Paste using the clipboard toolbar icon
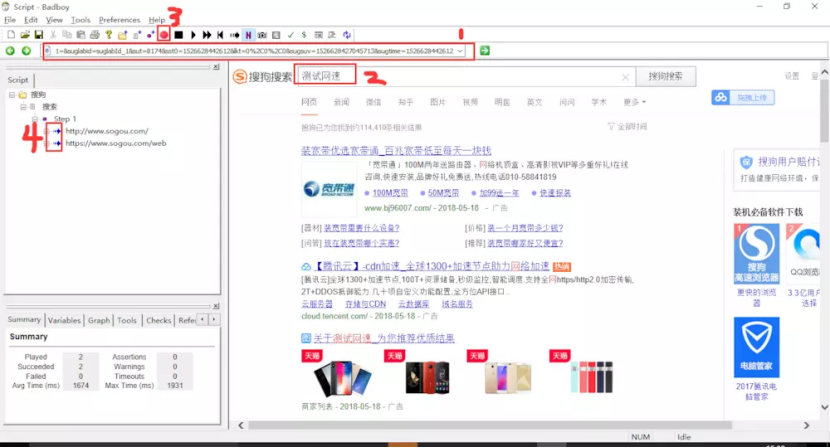The image size is (830, 448). pos(80,35)
